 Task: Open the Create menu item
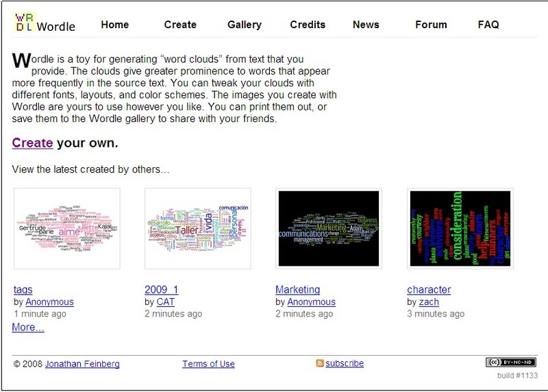click(x=180, y=25)
